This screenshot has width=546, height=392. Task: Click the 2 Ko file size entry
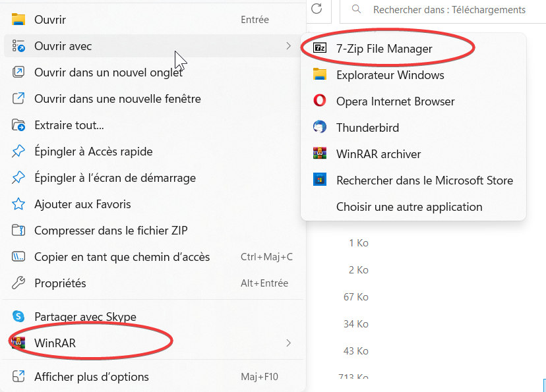click(359, 270)
